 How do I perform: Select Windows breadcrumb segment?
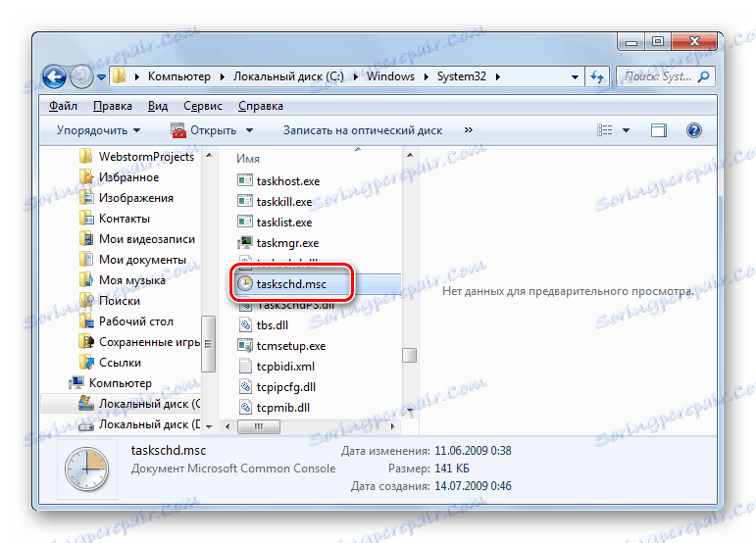(x=390, y=76)
